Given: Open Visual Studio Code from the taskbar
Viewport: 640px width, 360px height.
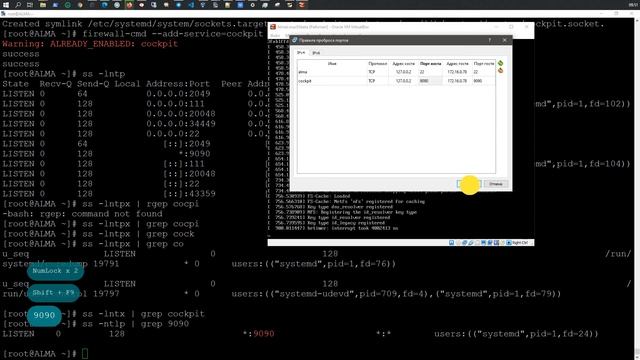Looking at the screenshot, I should pos(191,5).
